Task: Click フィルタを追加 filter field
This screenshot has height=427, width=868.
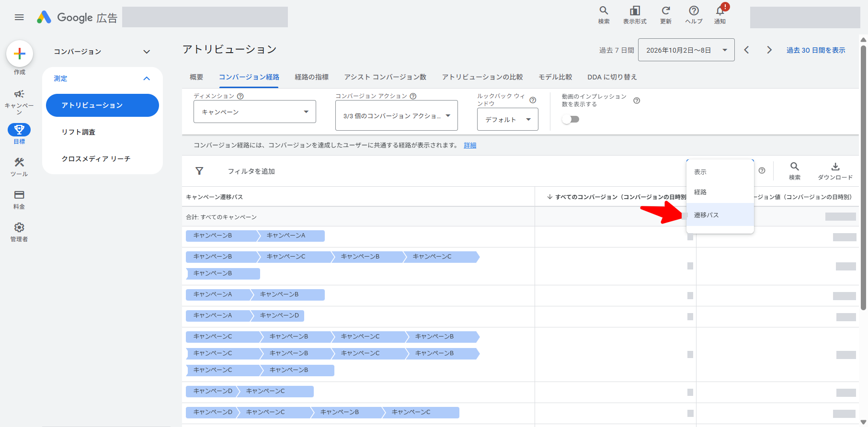Action: pyautogui.click(x=251, y=171)
